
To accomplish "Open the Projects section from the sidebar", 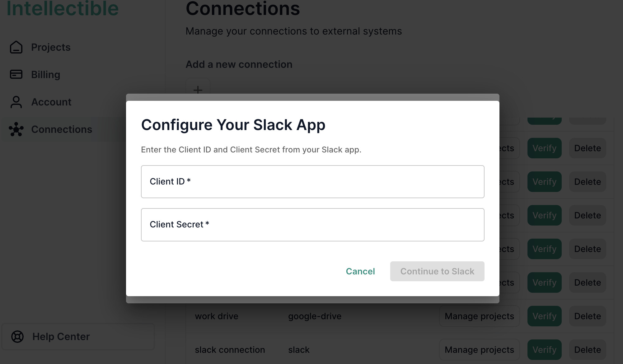I will click(50, 47).
